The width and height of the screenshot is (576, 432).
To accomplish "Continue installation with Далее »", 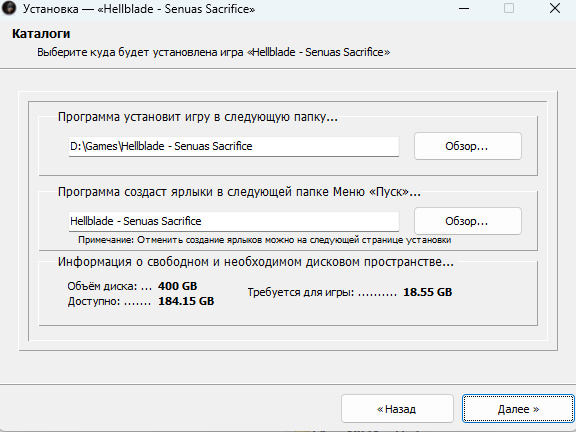I will pyautogui.click(x=518, y=409).
